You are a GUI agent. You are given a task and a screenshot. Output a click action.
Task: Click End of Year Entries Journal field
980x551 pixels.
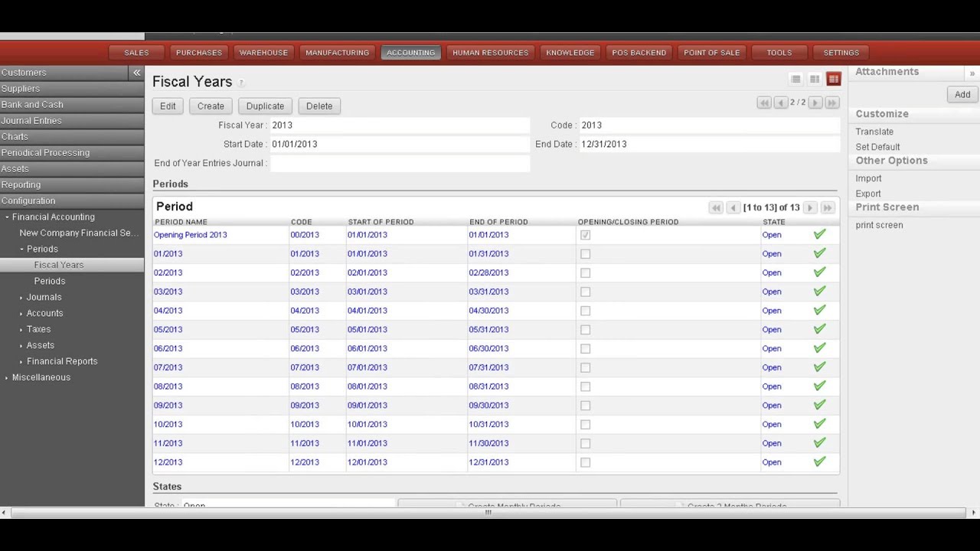400,163
